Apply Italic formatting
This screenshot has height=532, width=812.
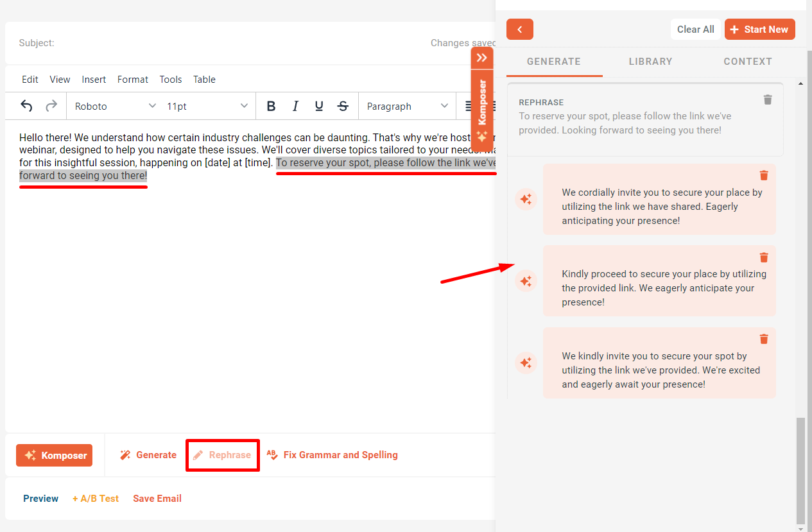[295, 106]
